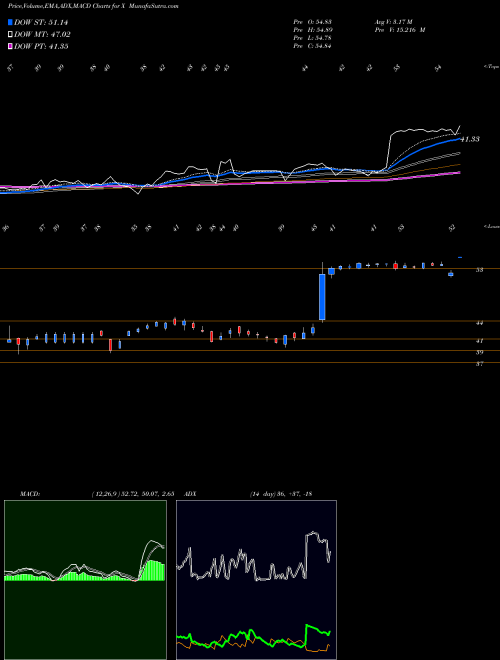This screenshot has height=660, width=500.
Task: Click the magenta DOW PT legend swatch
Action: [x=11, y=47]
